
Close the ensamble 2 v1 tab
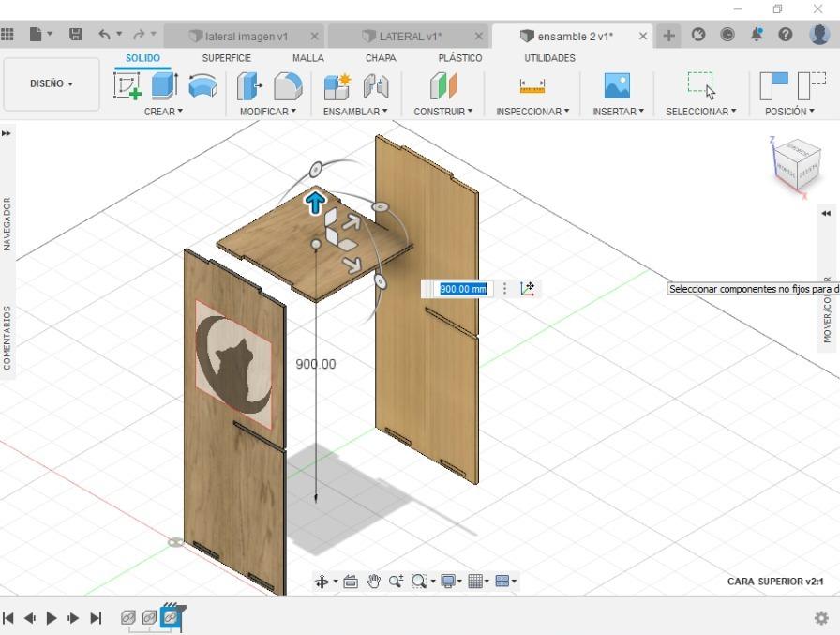tap(643, 36)
